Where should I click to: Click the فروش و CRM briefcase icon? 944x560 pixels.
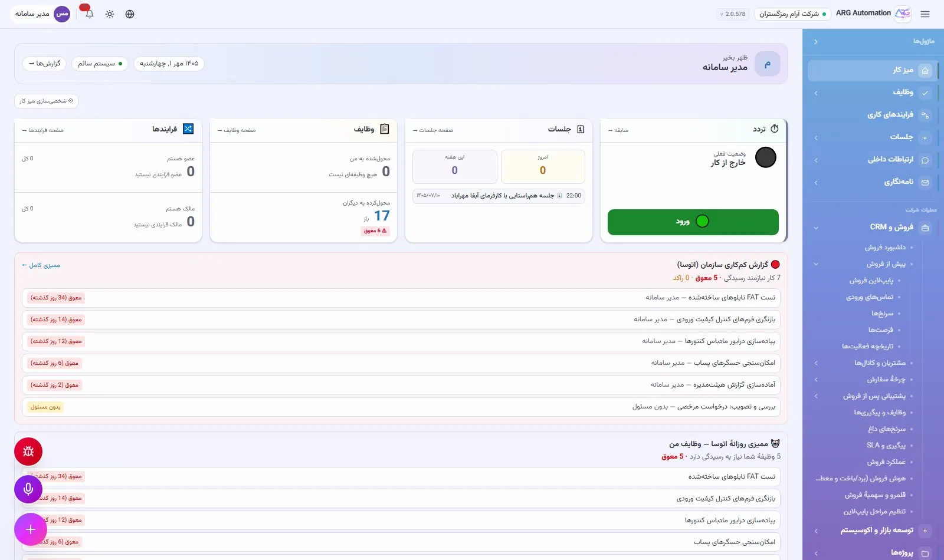(x=925, y=228)
